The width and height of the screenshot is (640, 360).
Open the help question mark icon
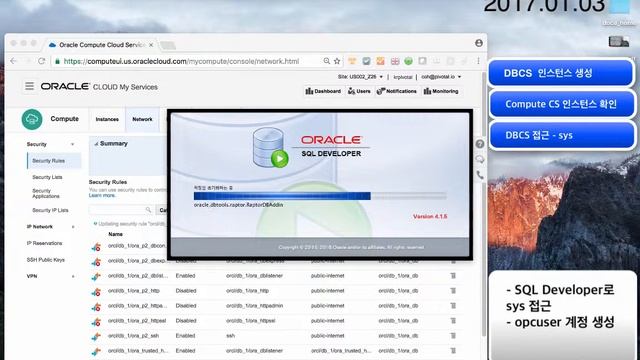tap(480, 144)
